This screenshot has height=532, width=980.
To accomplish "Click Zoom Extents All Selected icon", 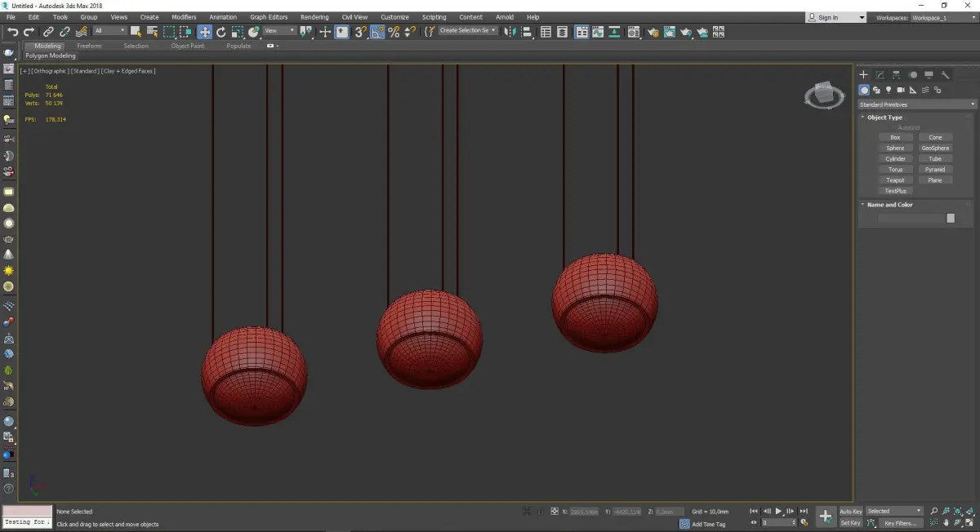I will [x=958, y=512].
